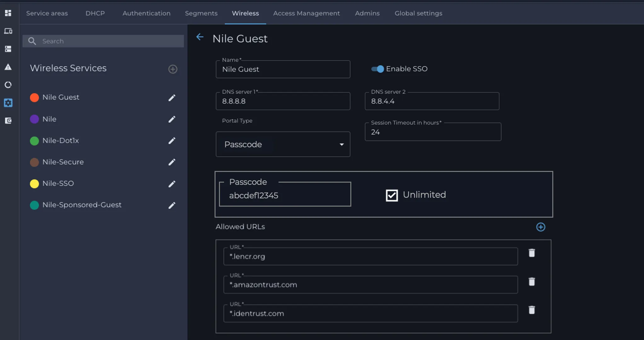Click the yellow Nile-SSO color dot
The width and height of the screenshot is (644, 340).
point(34,184)
